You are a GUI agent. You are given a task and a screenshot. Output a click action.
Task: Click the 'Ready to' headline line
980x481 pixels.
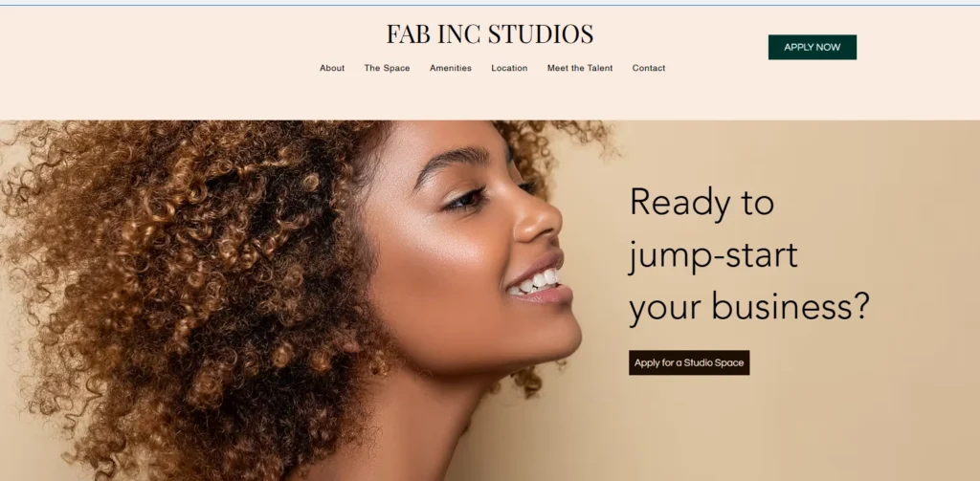(x=702, y=203)
